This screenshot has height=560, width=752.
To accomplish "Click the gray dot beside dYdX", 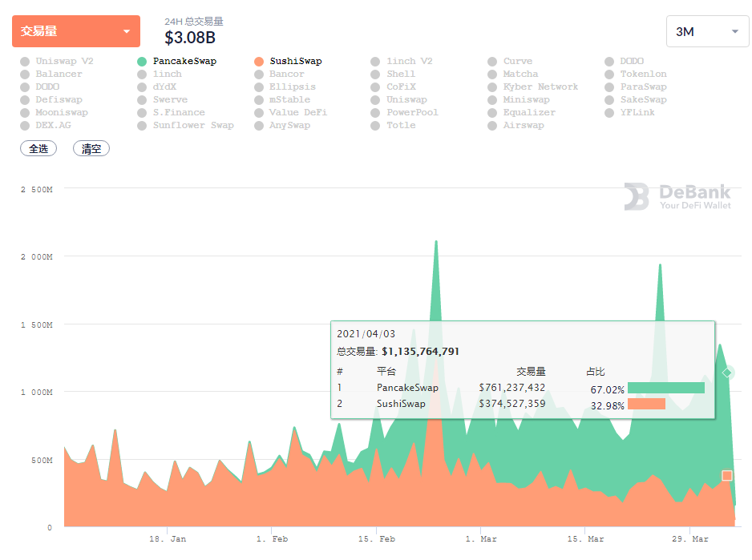I will click(141, 87).
